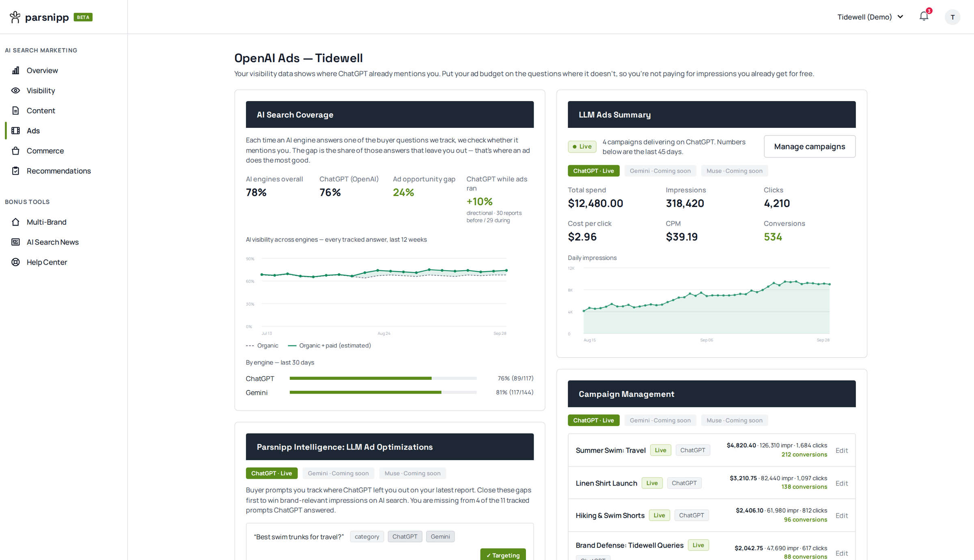This screenshot has width=974, height=560.
Task: Click the ChatGPT chip on Hiking & Swim Shorts
Action: 692,515
